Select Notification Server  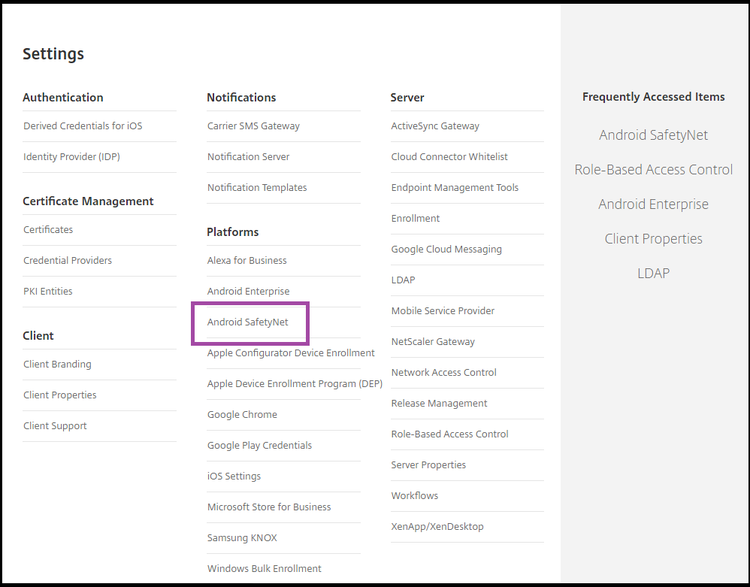[x=248, y=156]
